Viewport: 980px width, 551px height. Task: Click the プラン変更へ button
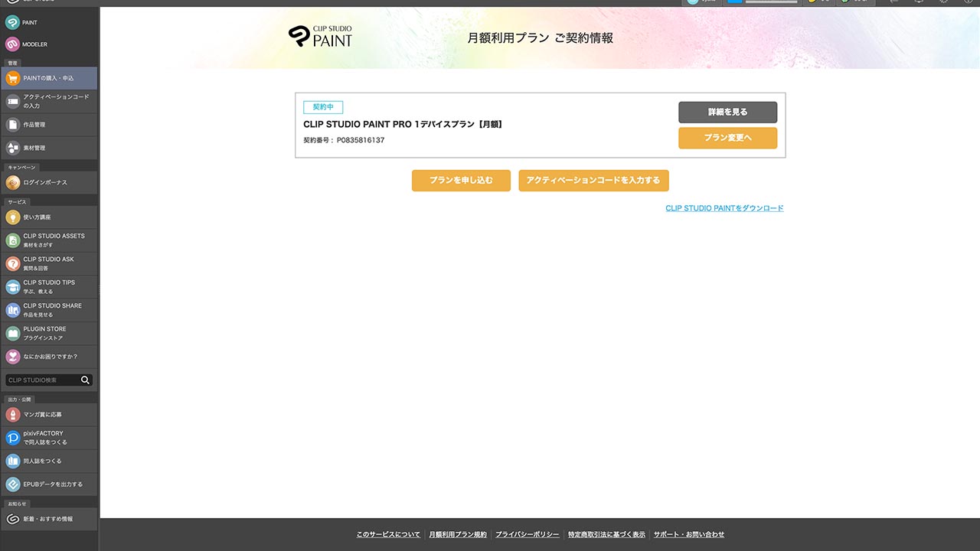coord(727,138)
